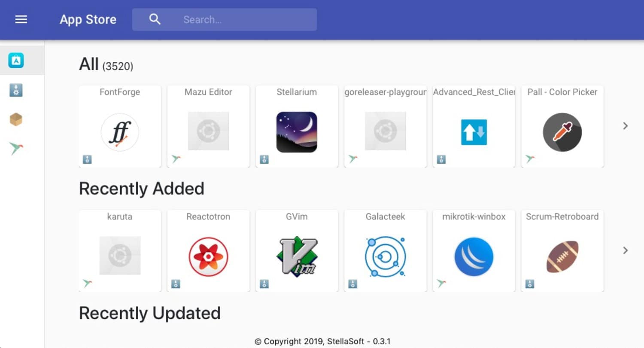Image resolution: width=644 pixels, height=348 pixels.
Task: Open the Mazu Editor placeholder icon
Action: point(208,131)
